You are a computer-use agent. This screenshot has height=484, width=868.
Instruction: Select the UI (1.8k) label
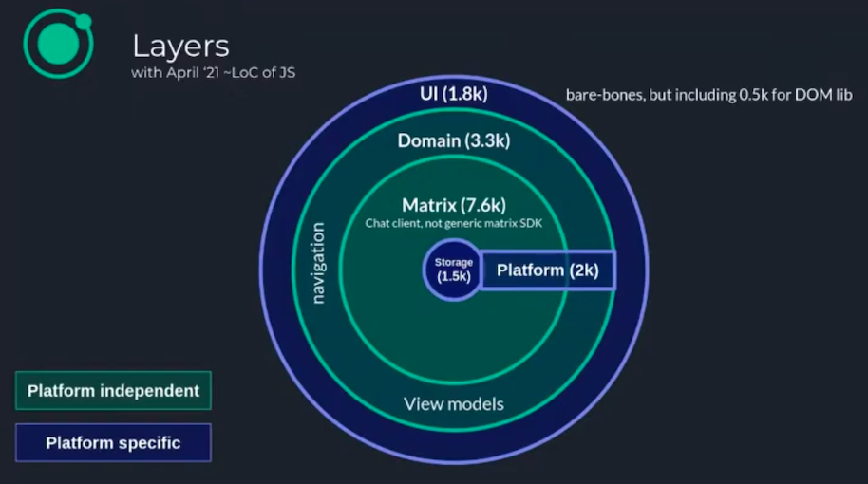pos(453,94)
